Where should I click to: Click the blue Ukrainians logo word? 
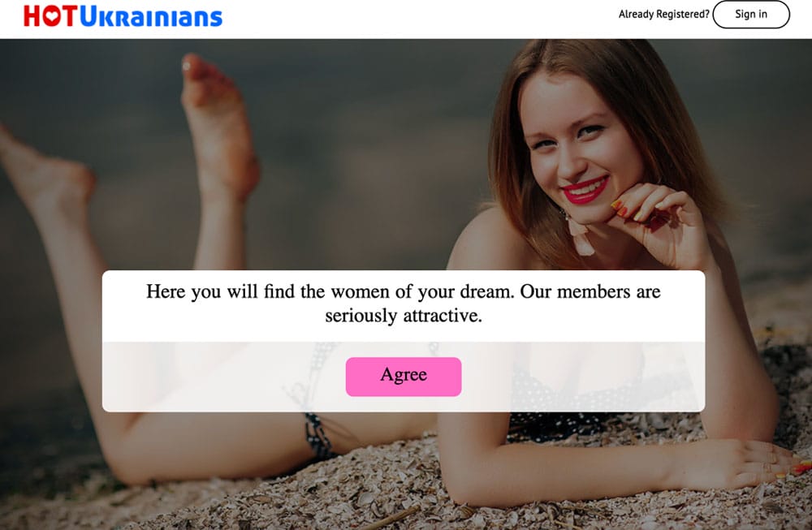pyautogui.click(x=151, y=16)
